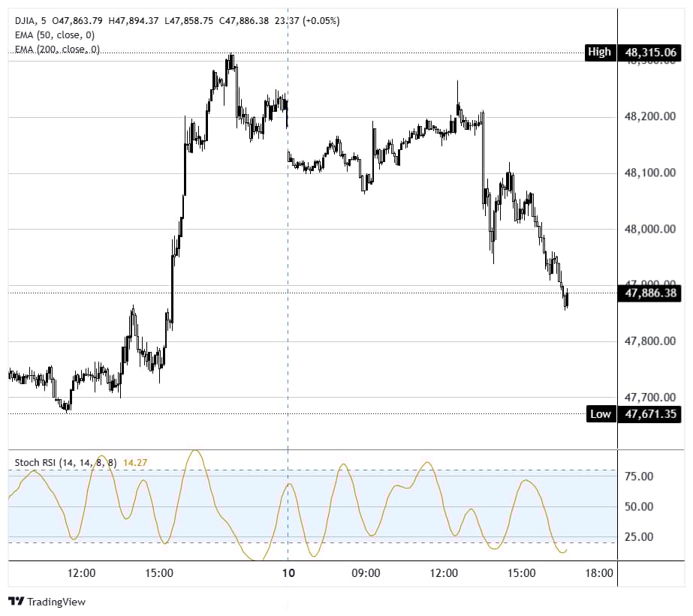This screenshot has height=616, width=693.
Task: Click the 47,800.00 price axis label
Action: click(649, 341)
